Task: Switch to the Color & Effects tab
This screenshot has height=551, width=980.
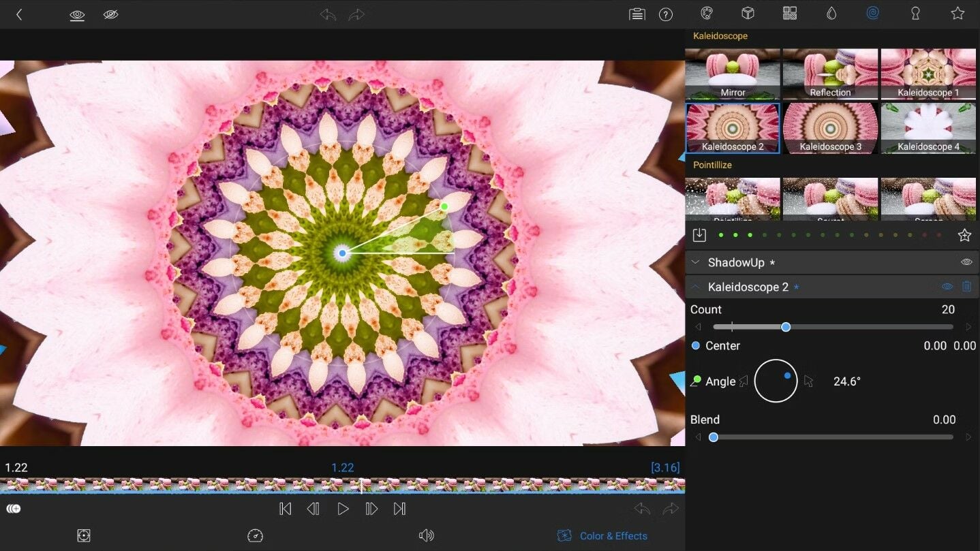Action: coord(602,536)
